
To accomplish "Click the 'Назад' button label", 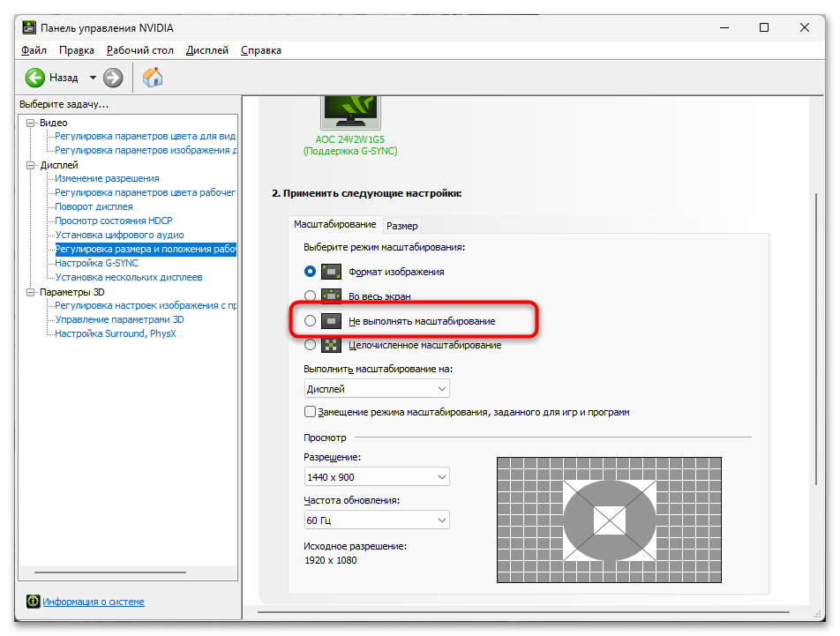I will [64, 78].
